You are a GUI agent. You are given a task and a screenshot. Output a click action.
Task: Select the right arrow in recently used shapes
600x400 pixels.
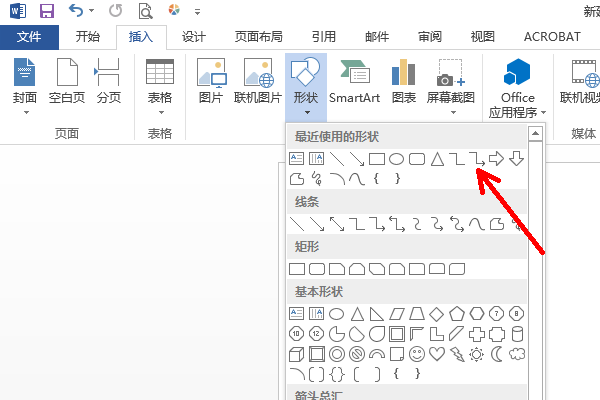point(497,158)
